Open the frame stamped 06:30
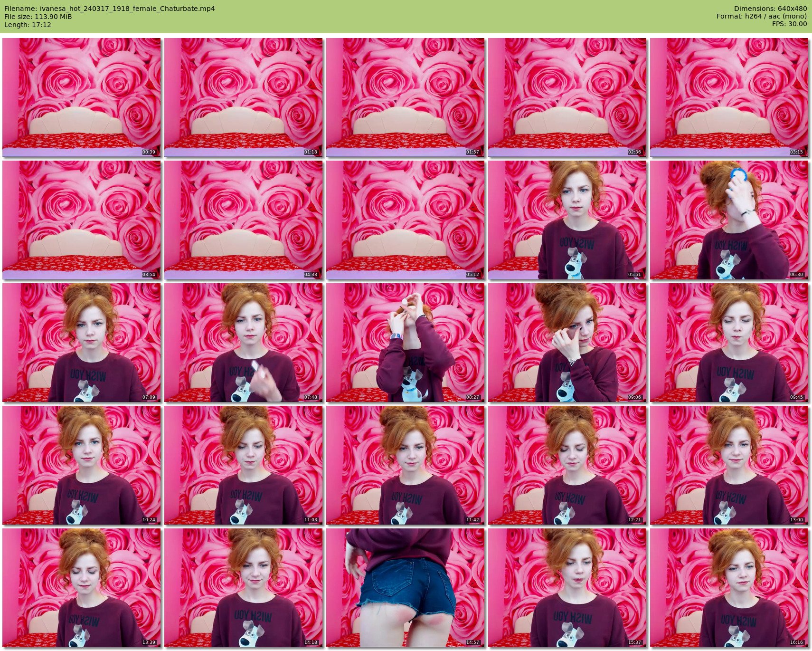The width and height of the screenshot is (812, 651). pyautogui.click(x=729, y=220)
